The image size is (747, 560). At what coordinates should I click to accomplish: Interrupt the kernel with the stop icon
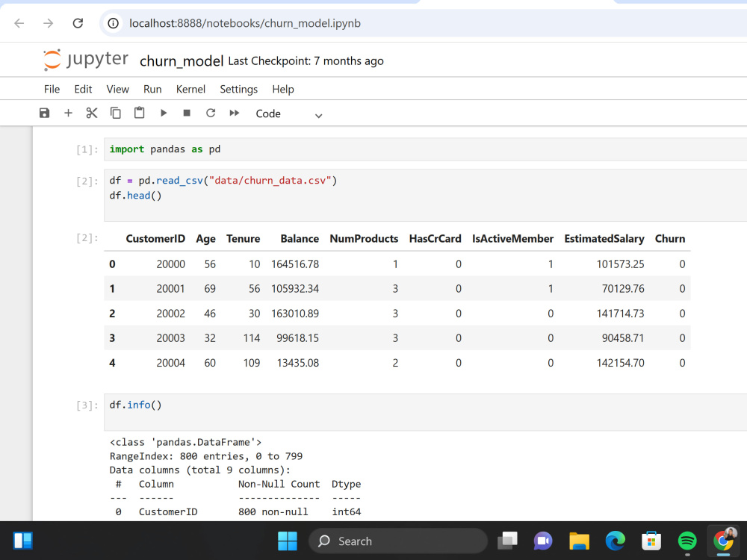[x=187, y=113]
